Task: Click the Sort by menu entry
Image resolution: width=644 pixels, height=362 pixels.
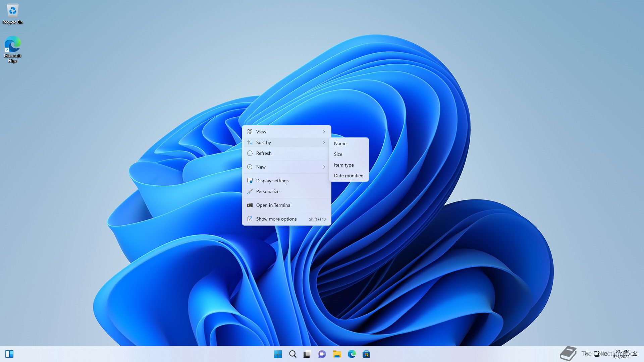Action: [286, 142]
